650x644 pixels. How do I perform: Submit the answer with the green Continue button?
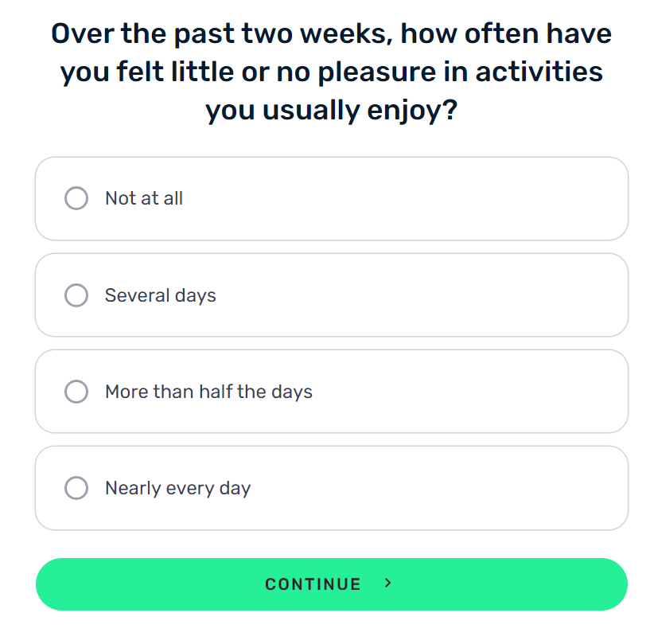[x=332, y=584]
